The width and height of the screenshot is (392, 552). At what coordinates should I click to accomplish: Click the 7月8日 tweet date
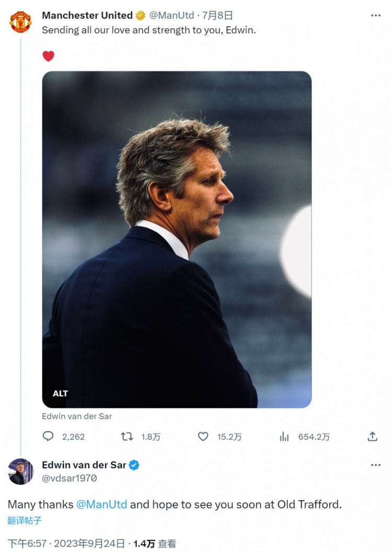click(x=217, y=16)
